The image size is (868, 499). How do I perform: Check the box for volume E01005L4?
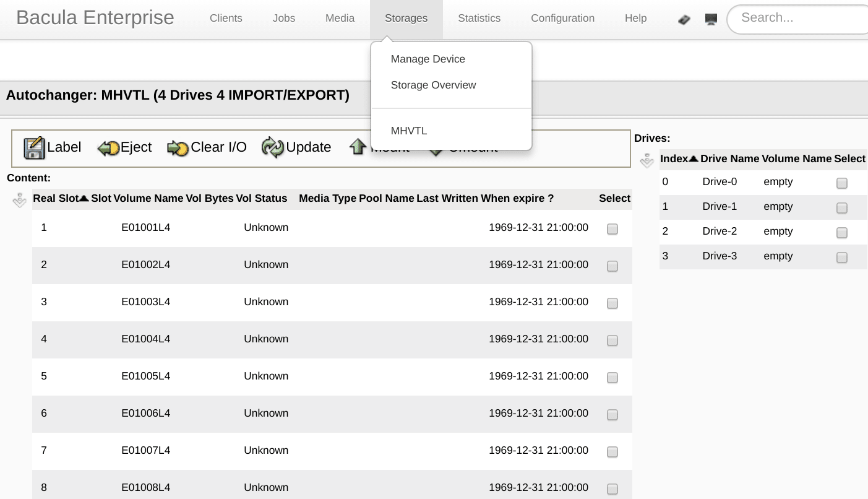[612, 378]
